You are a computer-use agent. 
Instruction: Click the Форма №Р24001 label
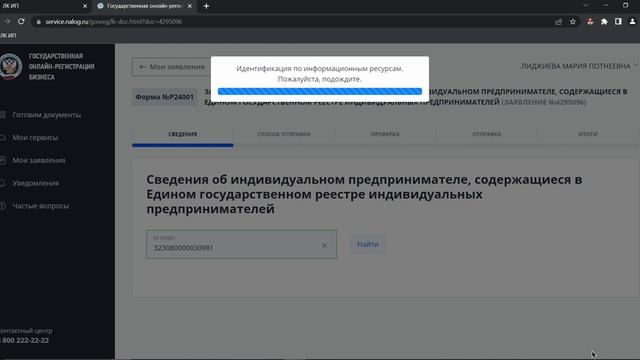click(x=164, y=97)
